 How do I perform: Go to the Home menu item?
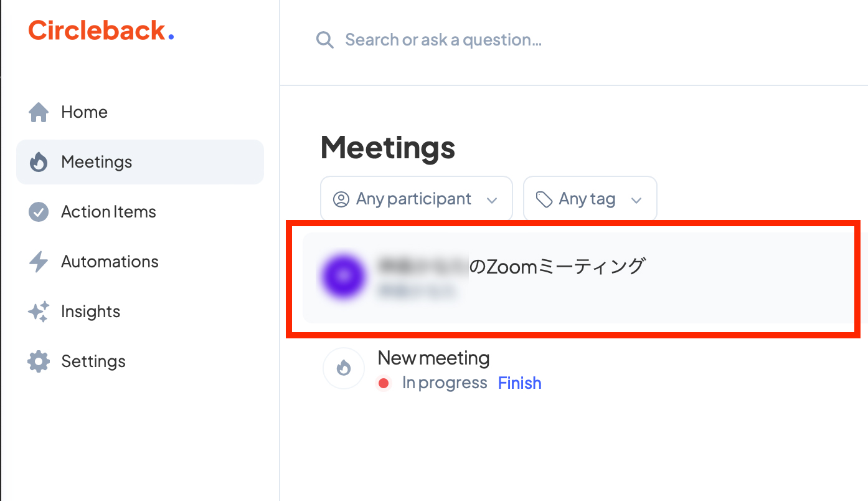(x=84, y=112)
